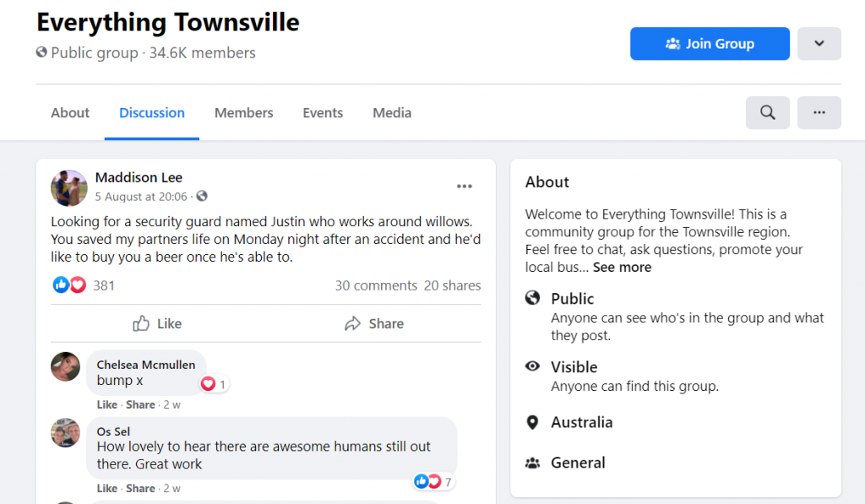Toggle Like on Maddison Lee's post
865x504 pixels.
coord(157,323)
